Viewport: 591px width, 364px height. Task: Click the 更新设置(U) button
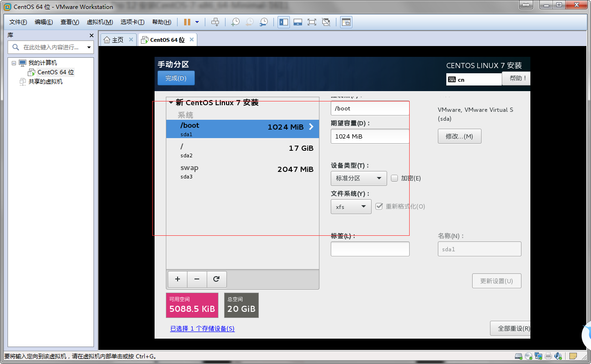coord(497,281)
